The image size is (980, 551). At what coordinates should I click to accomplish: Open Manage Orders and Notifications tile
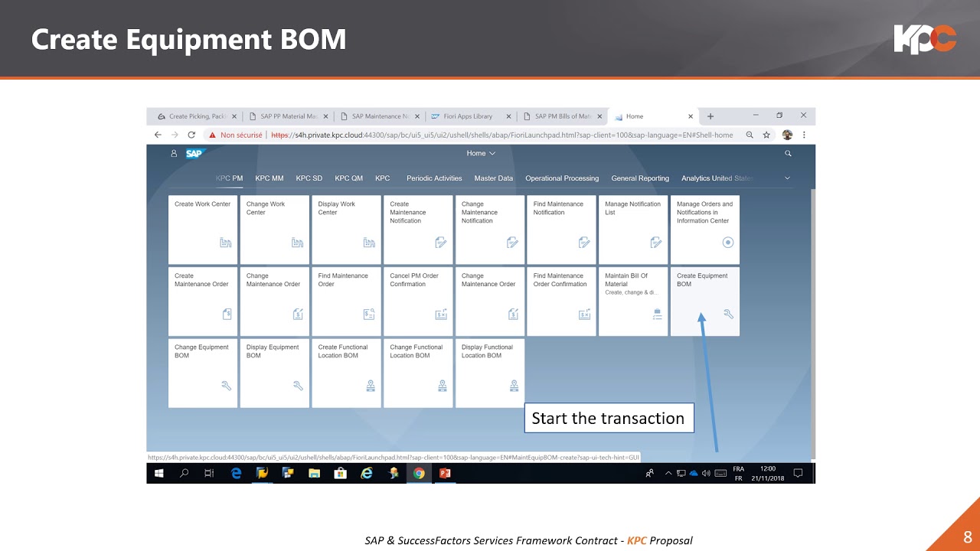[704, 230]
